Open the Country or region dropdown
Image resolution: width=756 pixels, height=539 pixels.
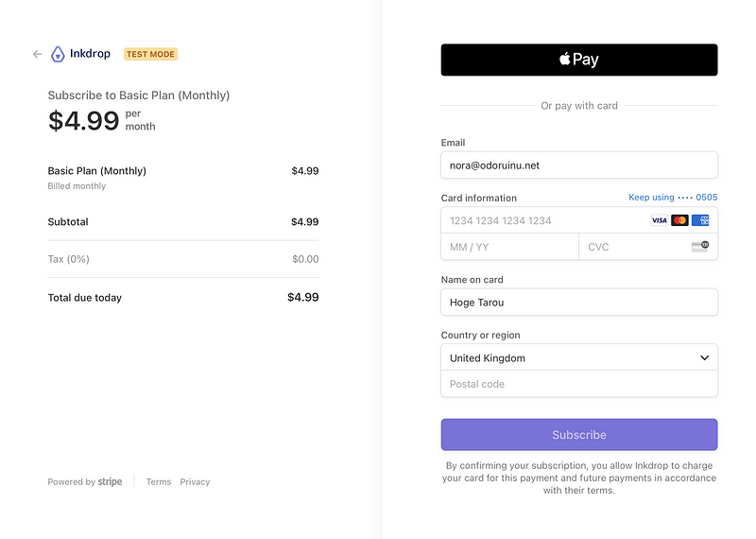click(x=579, y=357)
